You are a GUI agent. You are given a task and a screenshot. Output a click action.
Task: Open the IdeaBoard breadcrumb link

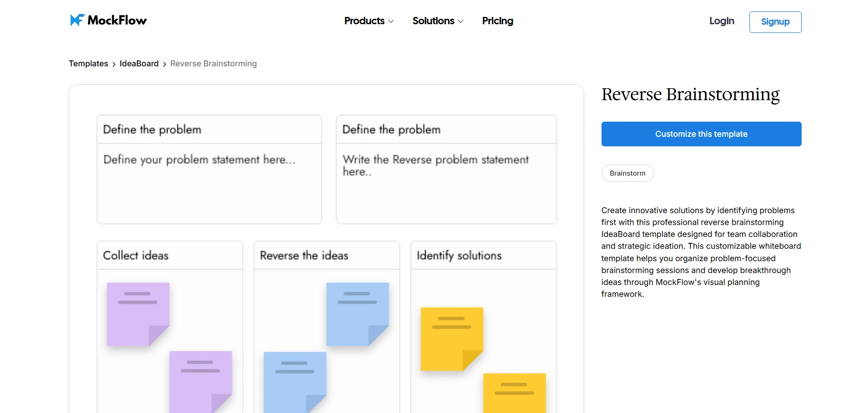(139, 64)
